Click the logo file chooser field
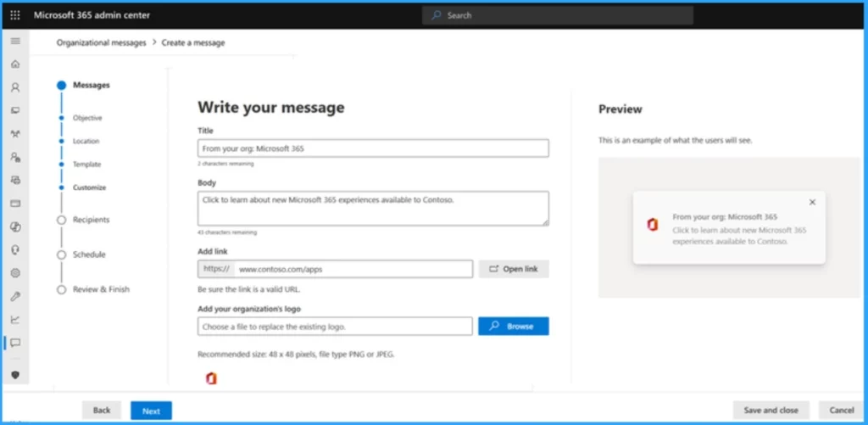This screenshot has width=868, height=425. [x=335, y=327]
